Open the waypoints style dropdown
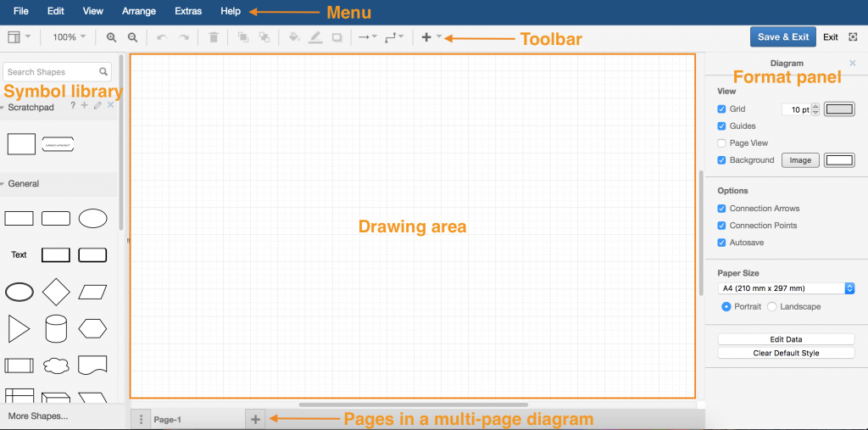This screenshot has height=430, width=868. (395, 37)
